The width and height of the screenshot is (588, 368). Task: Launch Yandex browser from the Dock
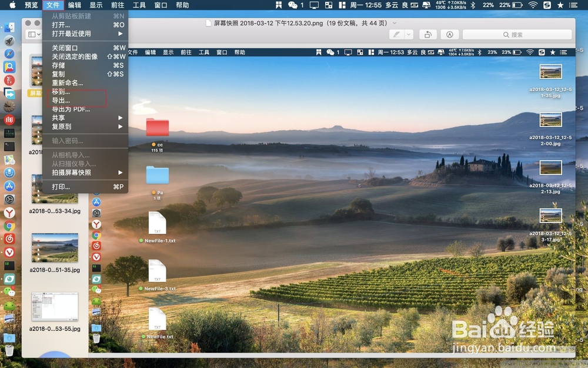point(9,213)
